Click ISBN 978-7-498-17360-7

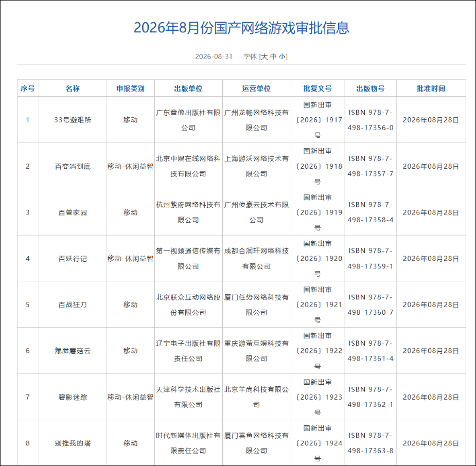point(371,304)
